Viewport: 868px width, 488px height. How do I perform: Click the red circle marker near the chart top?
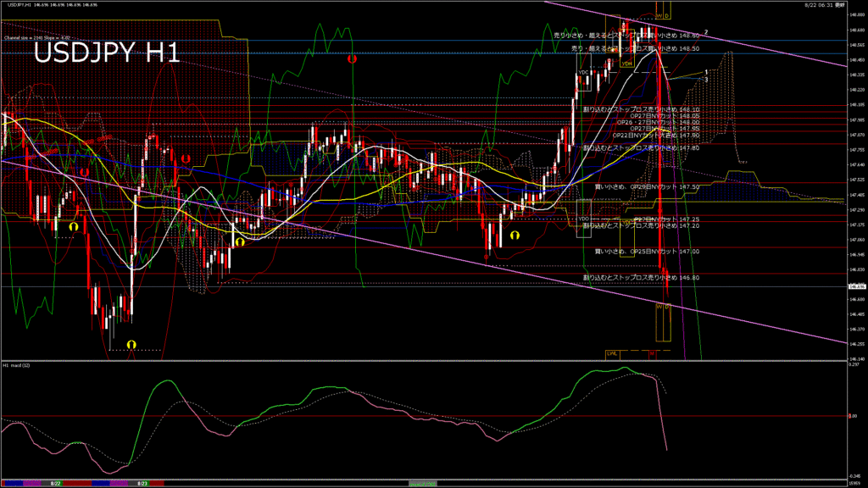(x=353, y=59)
